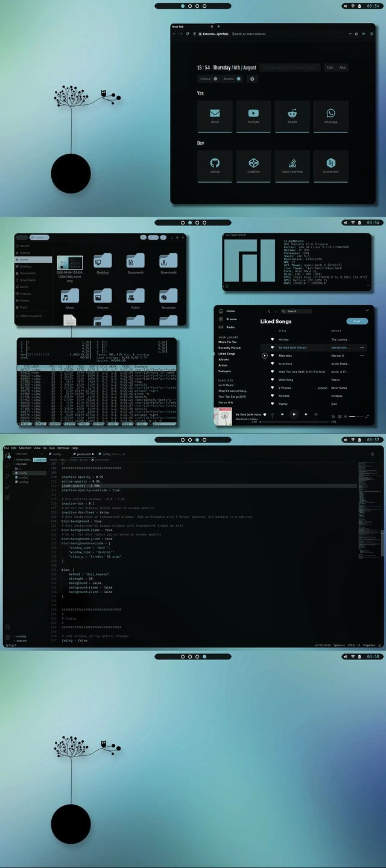The height and width of the screenshot is (868, 386).
Task: Open the Terminal menu in VS Code
Action: (63, 448)
